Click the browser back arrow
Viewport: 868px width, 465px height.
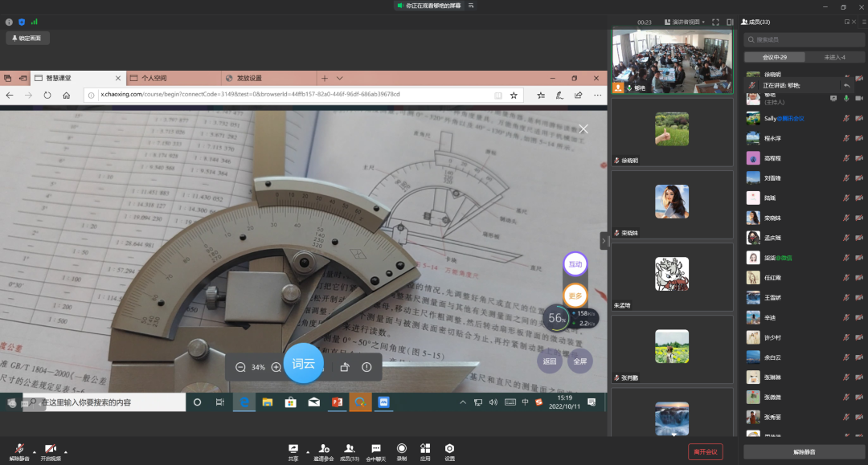pyautogui.click(x=10, y=95)
